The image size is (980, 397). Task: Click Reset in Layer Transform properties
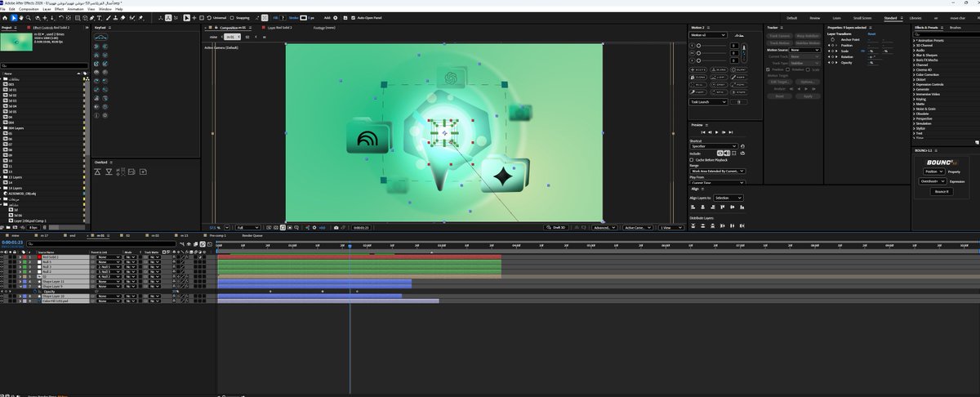pos(871,34)
